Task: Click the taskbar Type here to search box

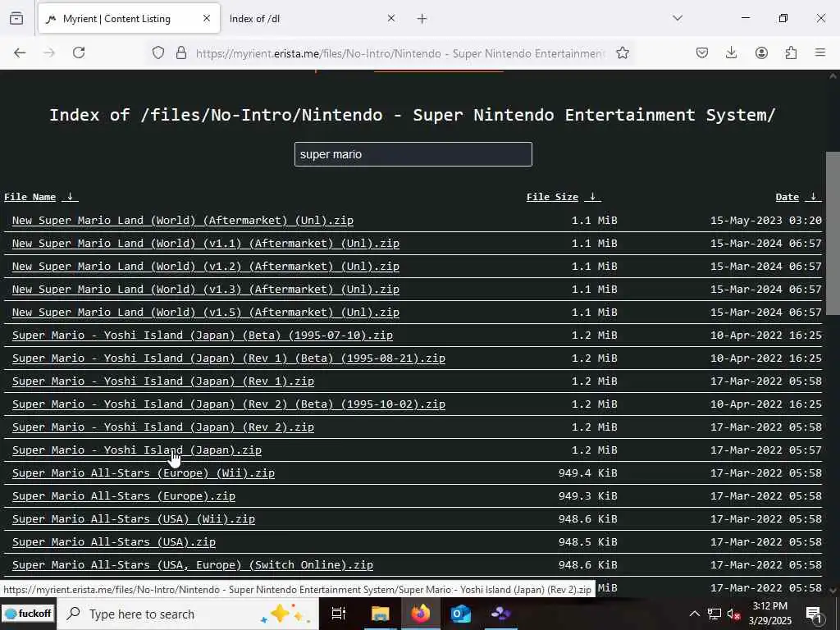Action: tap(188, 614)
